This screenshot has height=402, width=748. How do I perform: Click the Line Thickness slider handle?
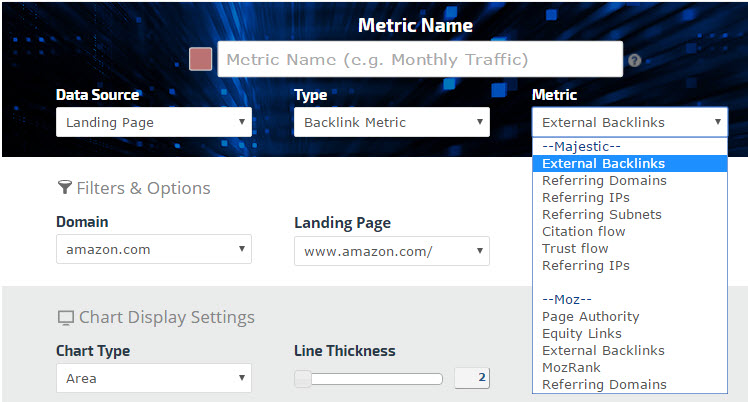(302, 379)
